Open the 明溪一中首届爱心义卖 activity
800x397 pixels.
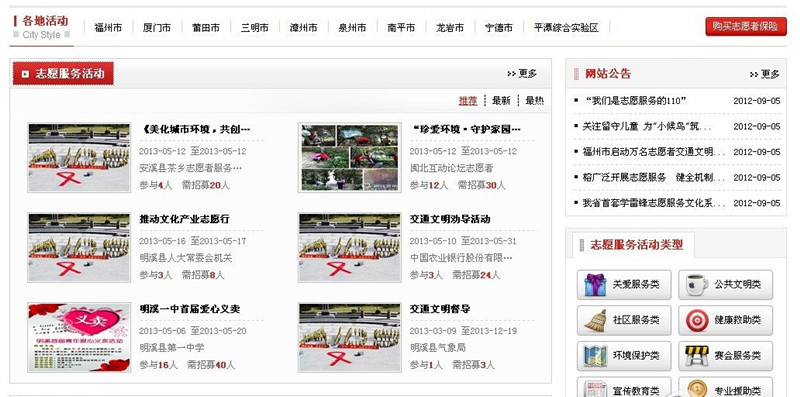190,309
